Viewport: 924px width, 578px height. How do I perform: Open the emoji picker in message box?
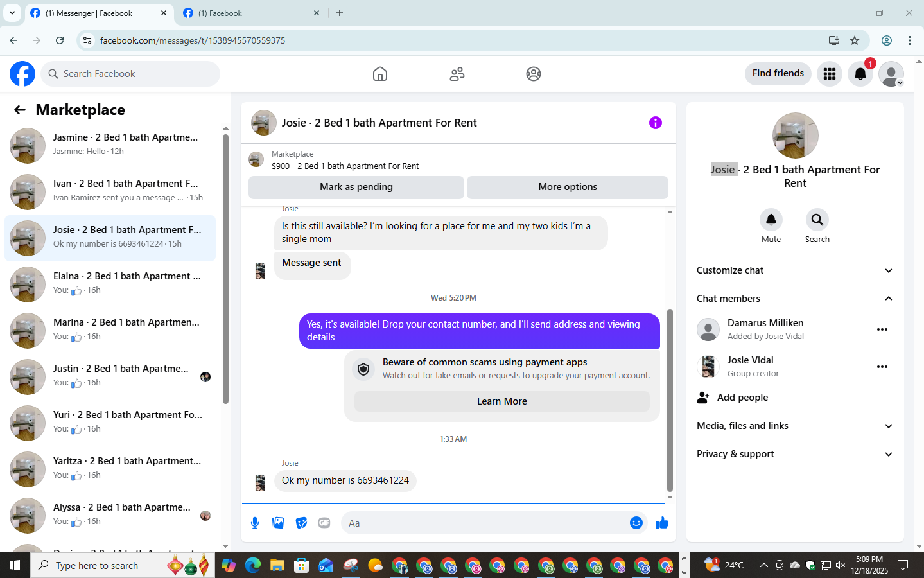(x=636, y=523)
